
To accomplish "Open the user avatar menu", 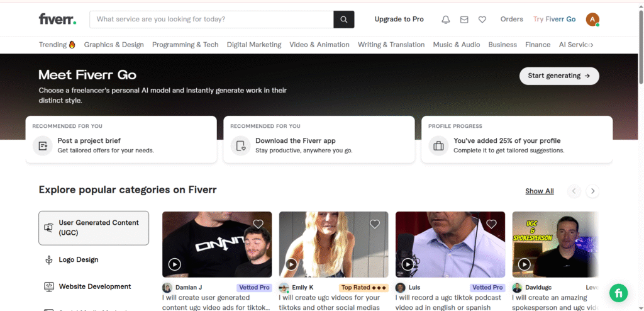I will [x=592, y=20].
